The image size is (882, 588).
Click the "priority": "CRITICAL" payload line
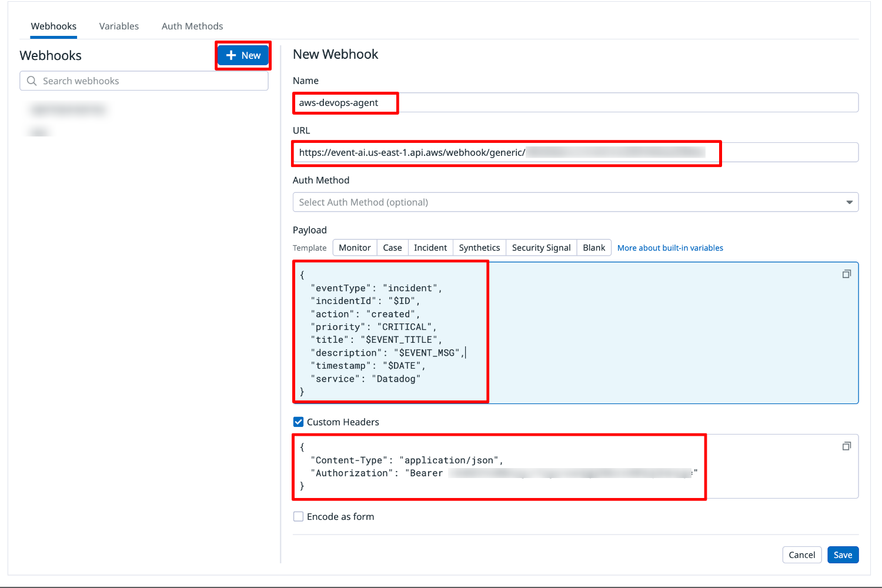(373, 327)
